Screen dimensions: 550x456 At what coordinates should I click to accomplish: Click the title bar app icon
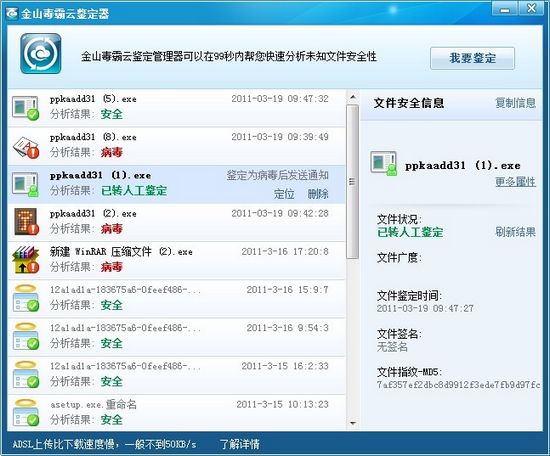[x=12, y=13]
